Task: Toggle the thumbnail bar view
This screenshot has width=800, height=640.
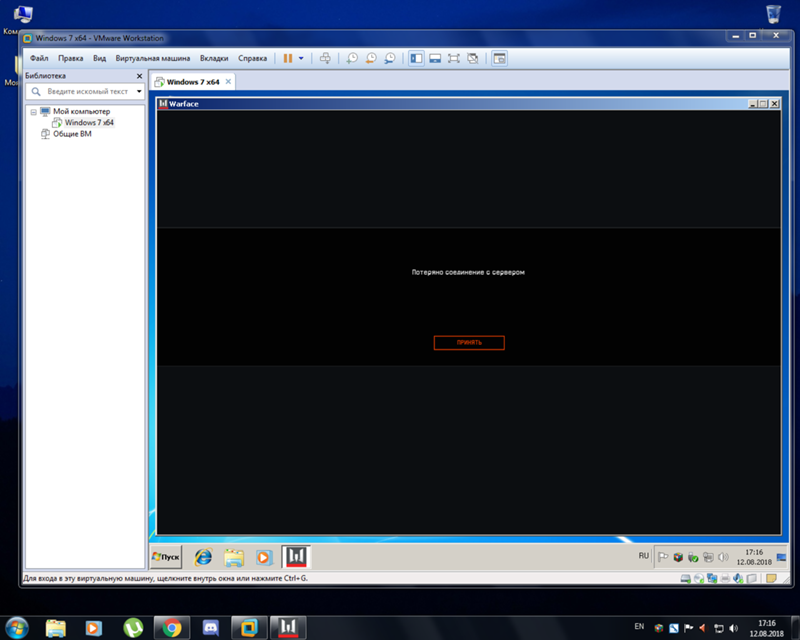Action: pos(435,58)
